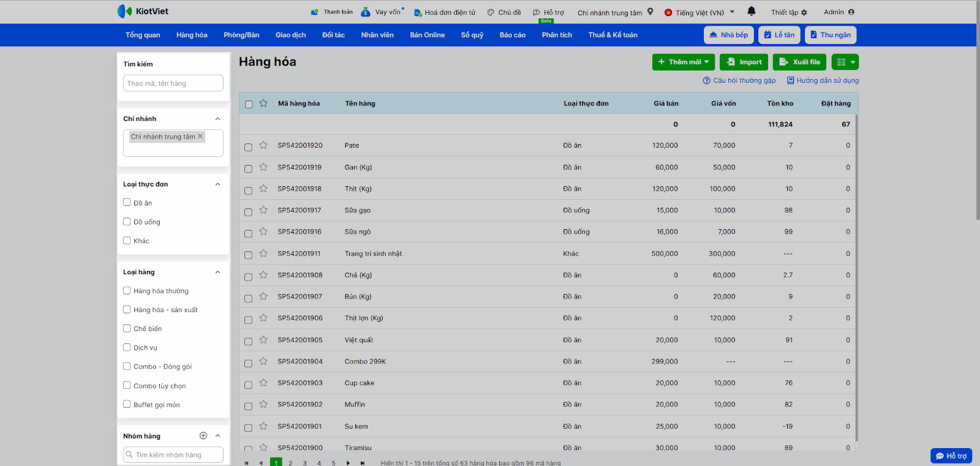Click the product table vertical scrollbar
980x466 pixels.
(857, 277)
